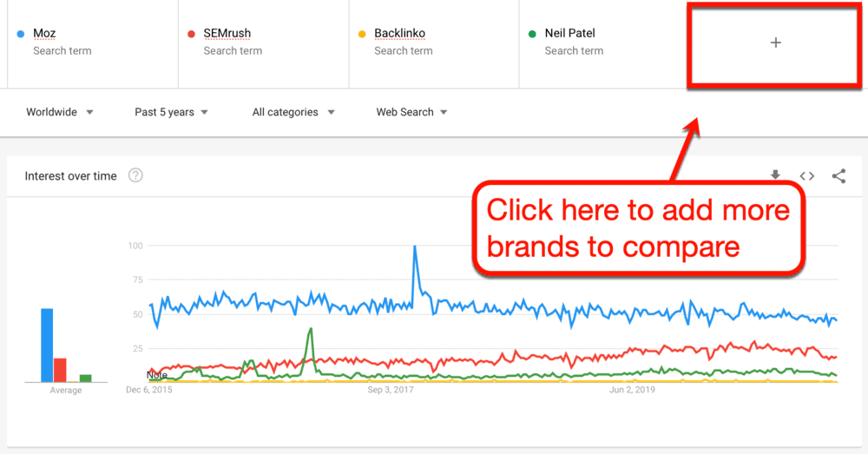This screenshot has height=454, width=868.
Task: Share the Interest over time chart
Action: [838, 176]
